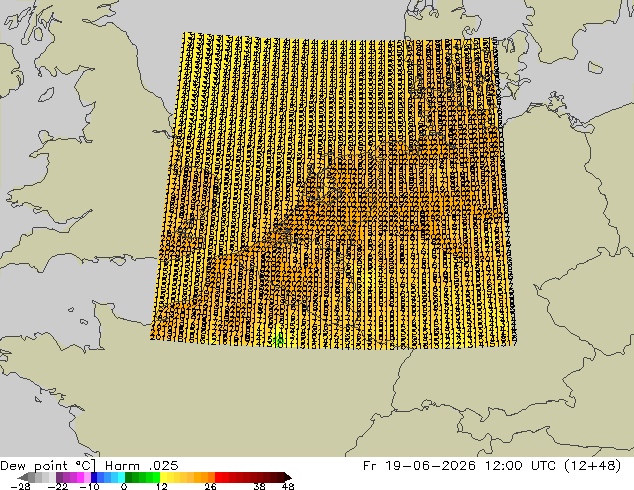634x490 pixels.
Task: Click the "-10" legend value
Action: pos(89,486)
